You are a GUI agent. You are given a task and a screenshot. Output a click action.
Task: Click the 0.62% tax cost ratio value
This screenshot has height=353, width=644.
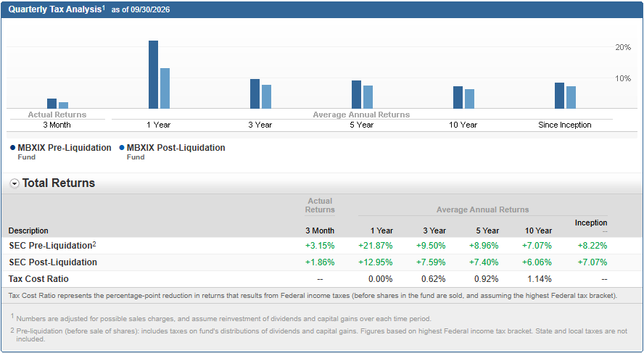(434, 279)
